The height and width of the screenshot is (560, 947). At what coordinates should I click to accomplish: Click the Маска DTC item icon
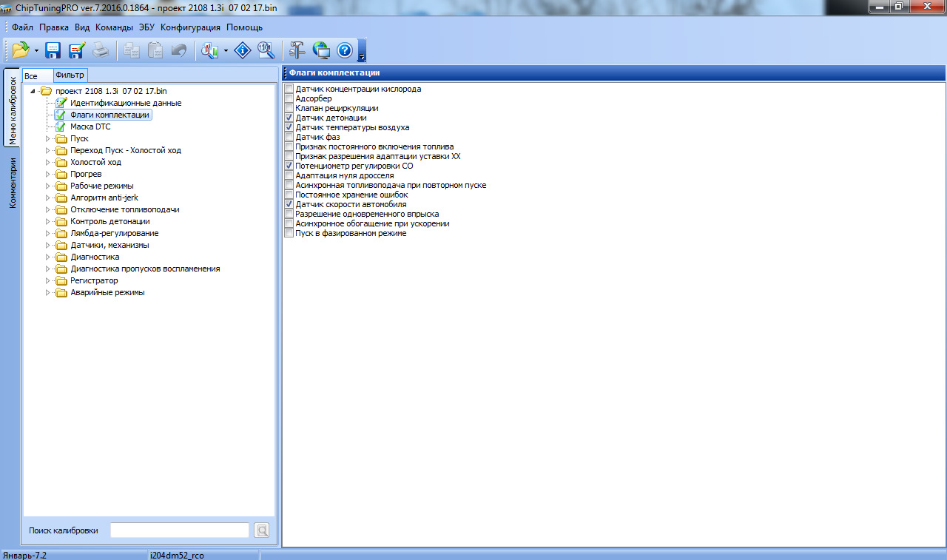pyautogui.click(x=61, y=126)
